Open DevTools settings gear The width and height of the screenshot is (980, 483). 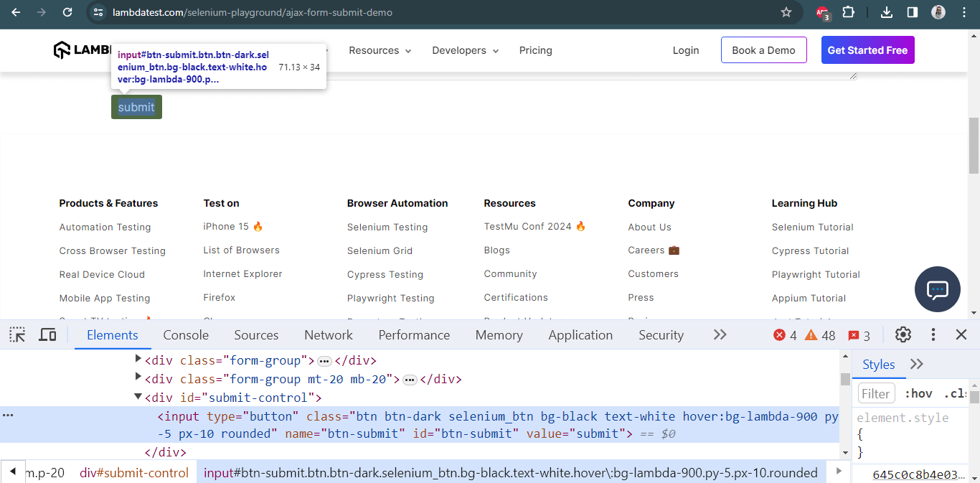(903, 334)
